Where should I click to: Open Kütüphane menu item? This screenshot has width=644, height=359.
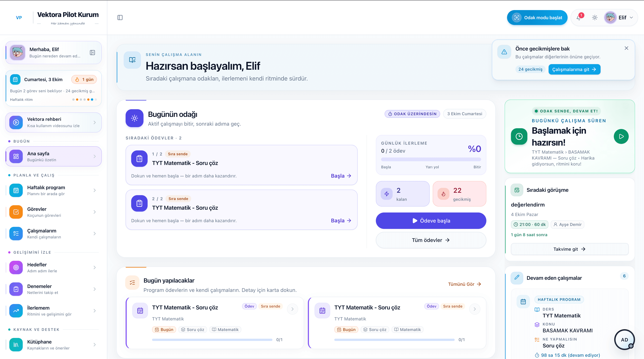(x=53, y=345)
